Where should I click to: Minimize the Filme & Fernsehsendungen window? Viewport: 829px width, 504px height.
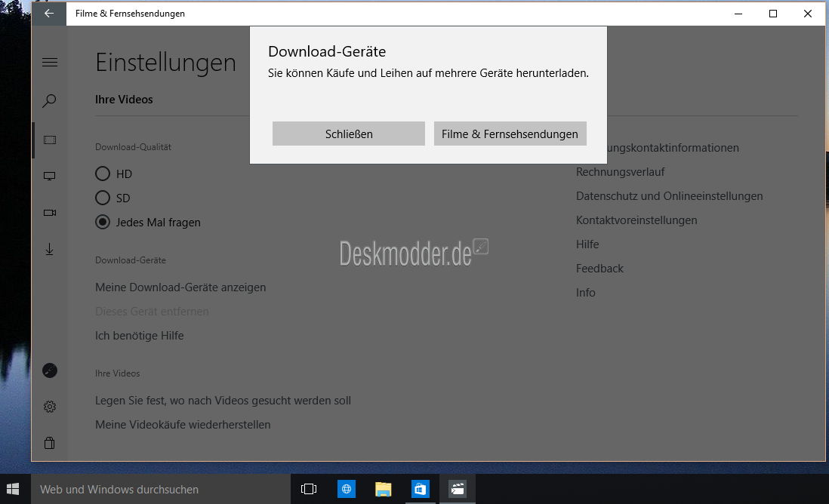coord(738,14)
